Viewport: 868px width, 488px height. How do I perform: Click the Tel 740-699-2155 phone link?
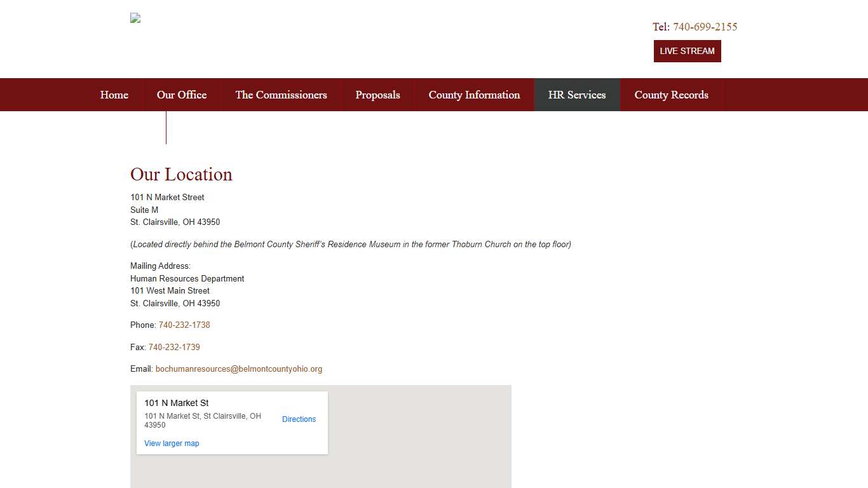[705, 27]
